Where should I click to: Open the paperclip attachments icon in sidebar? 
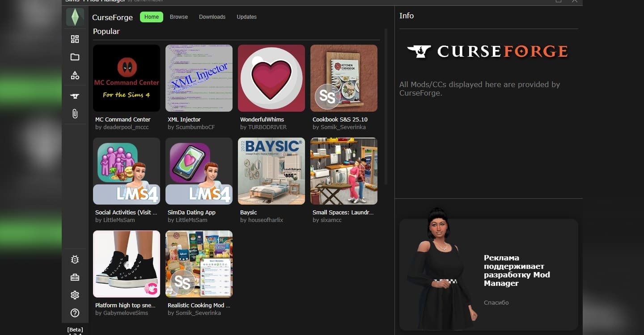click(75, 113)
